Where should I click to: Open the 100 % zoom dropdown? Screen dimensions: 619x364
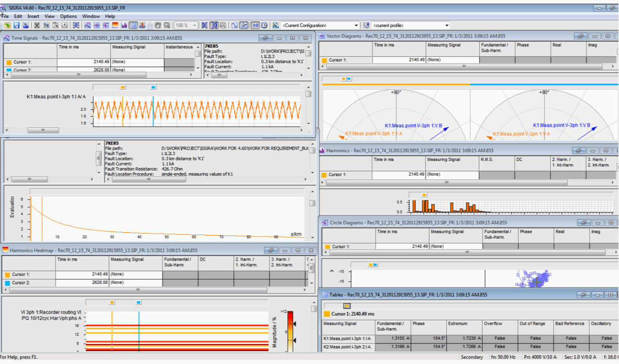(x=194, y=26)
